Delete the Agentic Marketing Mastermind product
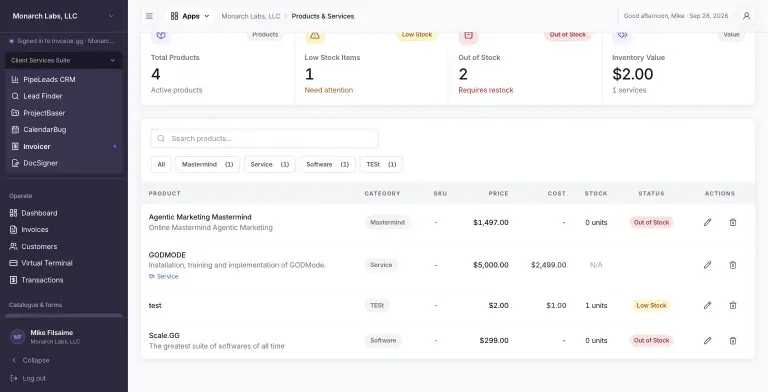The image size is (768, 392). 733,222
